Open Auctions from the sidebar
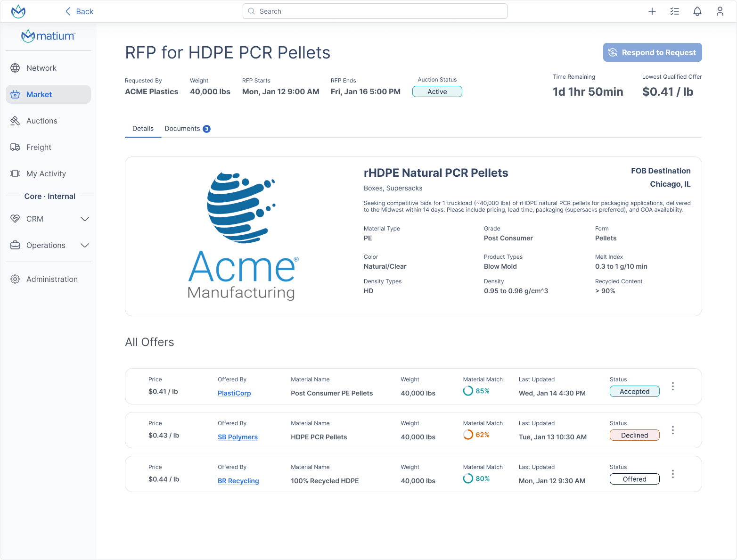The height and width of the screenshot is (560, 737). [43, 121]
